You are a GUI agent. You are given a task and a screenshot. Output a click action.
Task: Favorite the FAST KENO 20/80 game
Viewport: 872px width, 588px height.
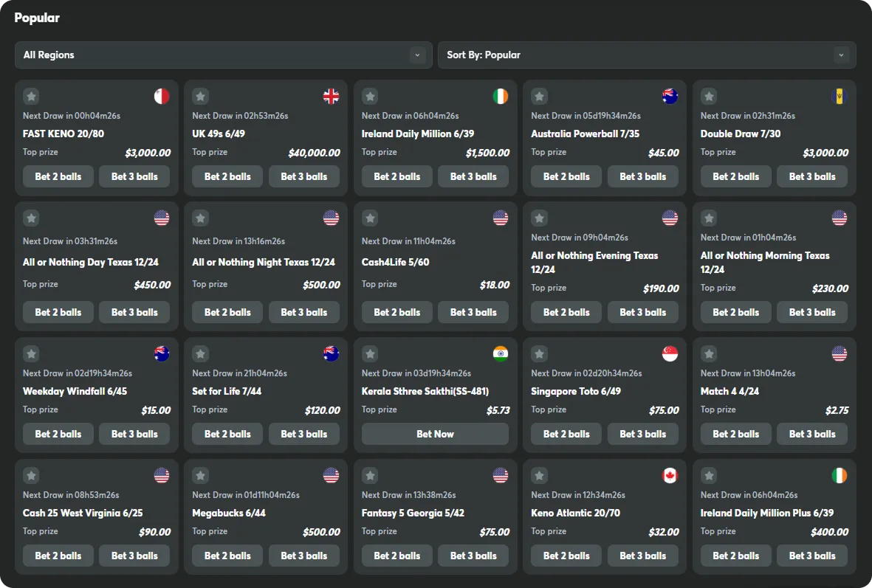click(x=31, y=96)
